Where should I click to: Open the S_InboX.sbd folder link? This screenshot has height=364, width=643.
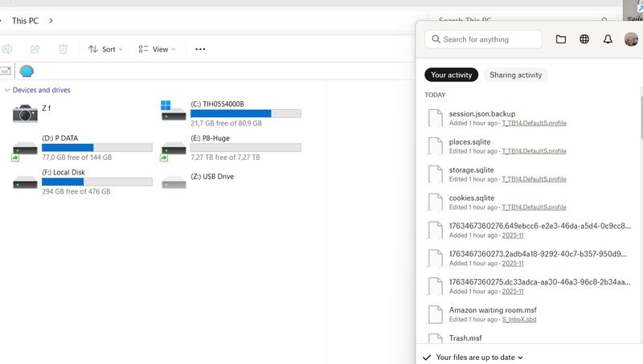(x=518, y=319)
